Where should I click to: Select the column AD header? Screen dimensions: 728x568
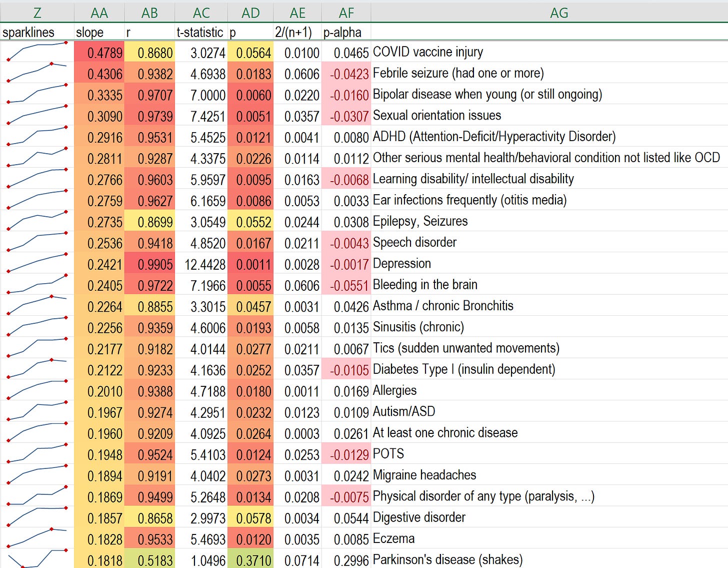tap(250, 13)
